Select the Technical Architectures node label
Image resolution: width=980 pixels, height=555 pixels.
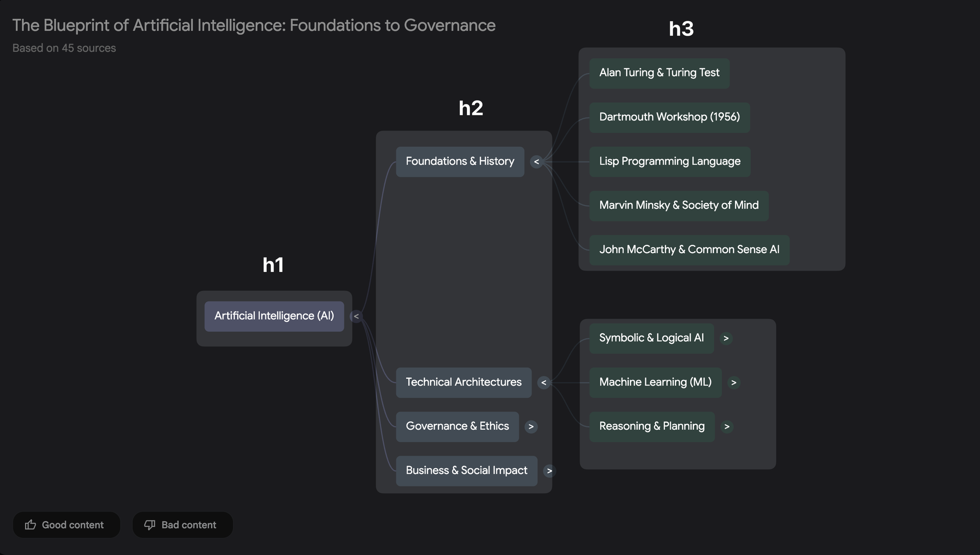pyautogui.click(x=464, y=383)
